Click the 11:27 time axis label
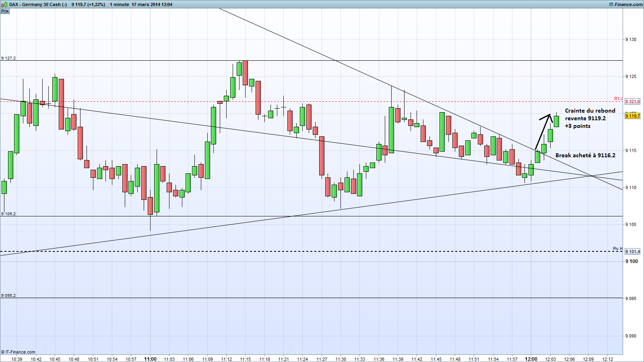The height and width of the screenshot is (362, 644). [322, 359]
